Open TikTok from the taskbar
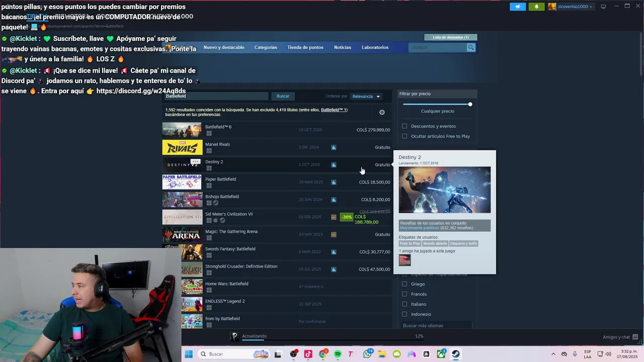This screenshot has width=644, height=362. coord(308,354)
